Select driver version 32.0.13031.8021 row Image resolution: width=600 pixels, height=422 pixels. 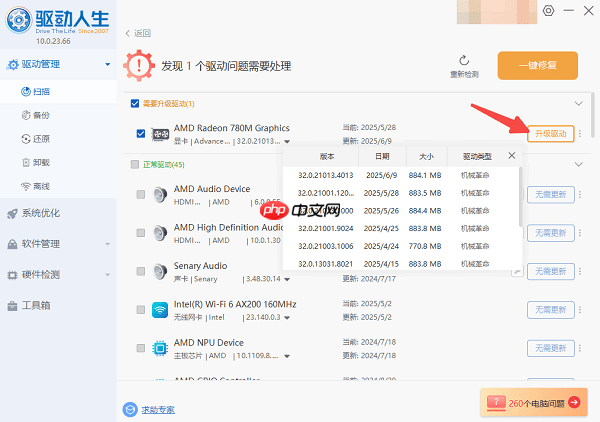pyautogui.click(x=401, y=264)
